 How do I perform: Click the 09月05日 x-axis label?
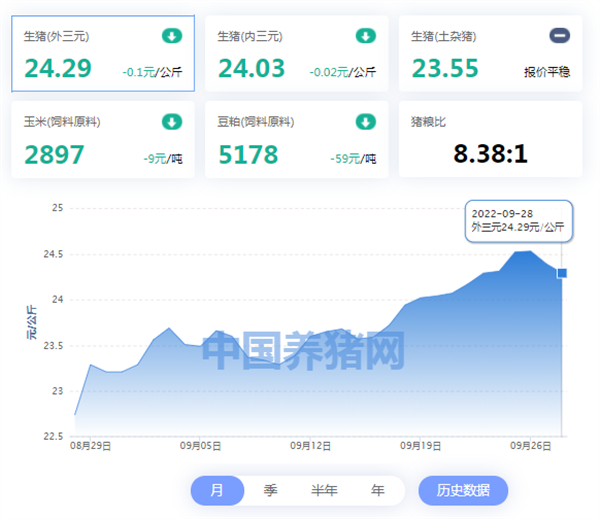(200, 446)
